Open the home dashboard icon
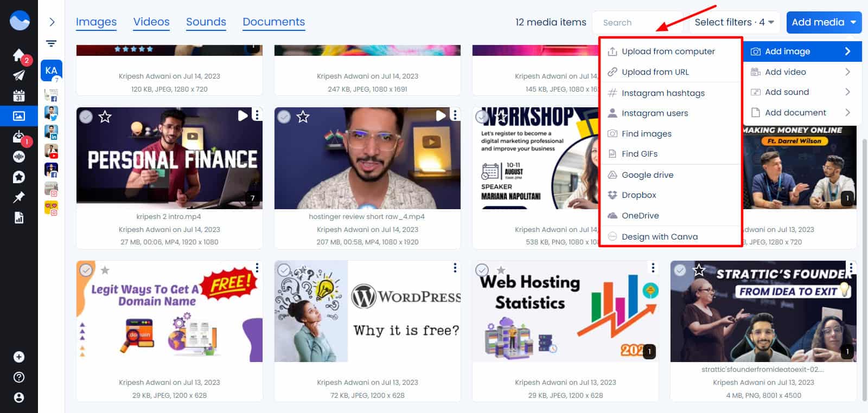The width and height of the screenshot is (868, 413). tap(18, 55)
